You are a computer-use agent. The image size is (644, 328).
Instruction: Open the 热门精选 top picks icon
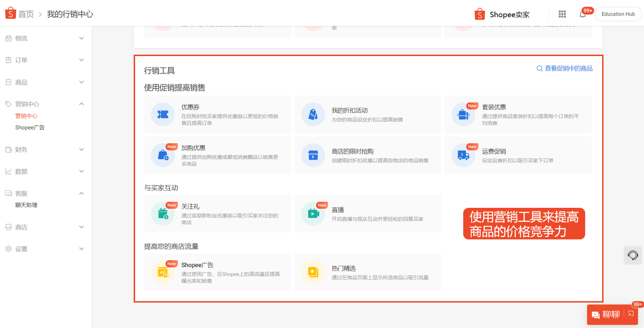coord(313,272)
